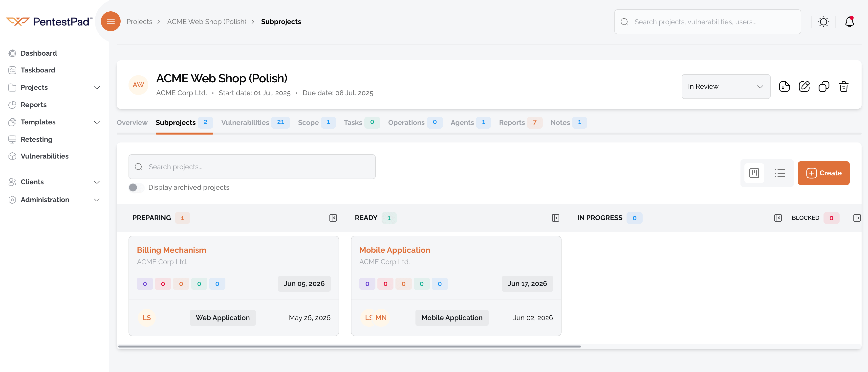Click purple severity count on Billing Mechanism
The height and width of the screenshot is (372, 868).
(145, 284)
